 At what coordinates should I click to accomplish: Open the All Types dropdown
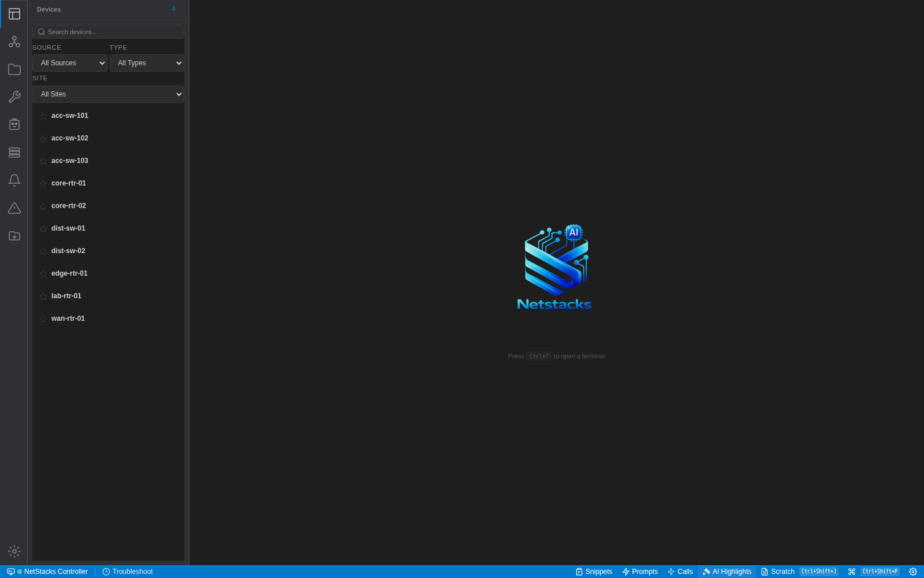point(147,63)
